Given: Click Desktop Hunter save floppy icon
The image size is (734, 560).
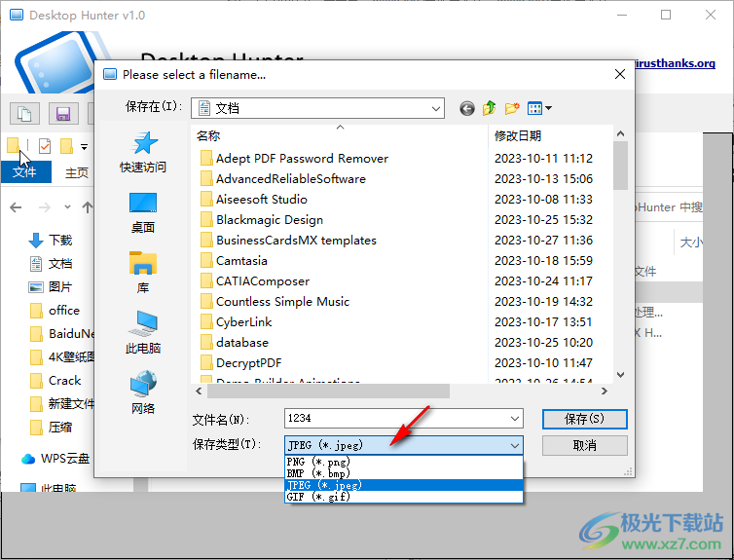Looking at the screenshot, I should pos(63,113).
